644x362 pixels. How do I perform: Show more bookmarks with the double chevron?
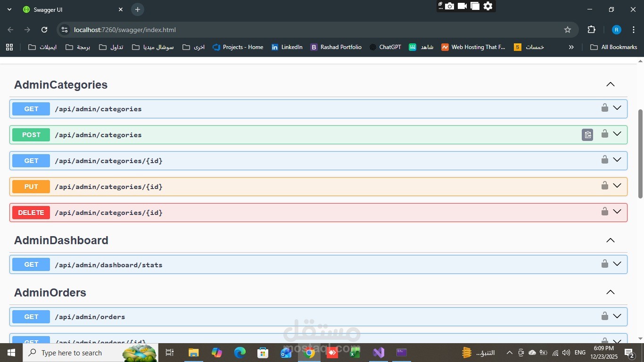571,47
